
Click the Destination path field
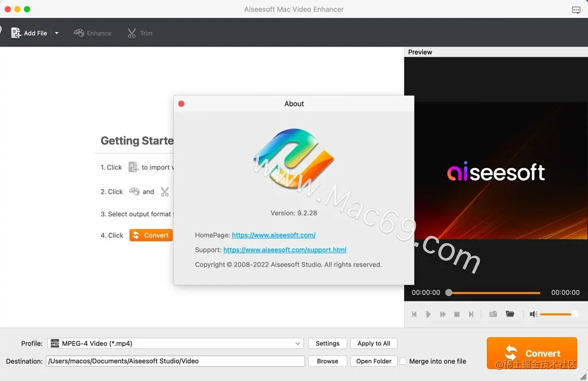[x=175, y=361]
